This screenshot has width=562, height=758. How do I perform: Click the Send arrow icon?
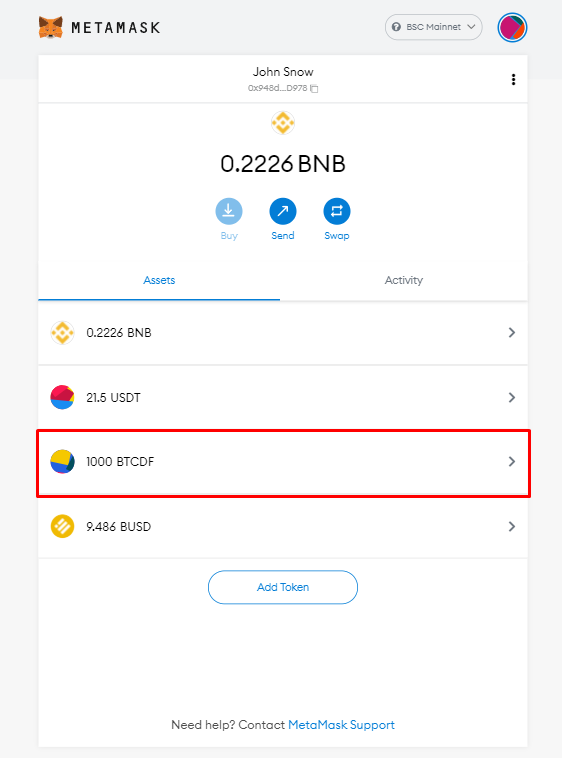[283, 211]
